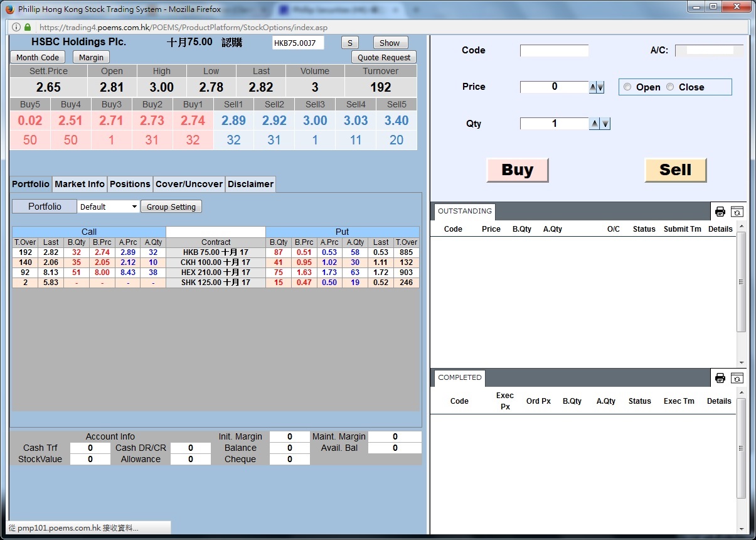Select the Close radio button
The width and height of the screenshot is (756, 540).
click(670, 87)
